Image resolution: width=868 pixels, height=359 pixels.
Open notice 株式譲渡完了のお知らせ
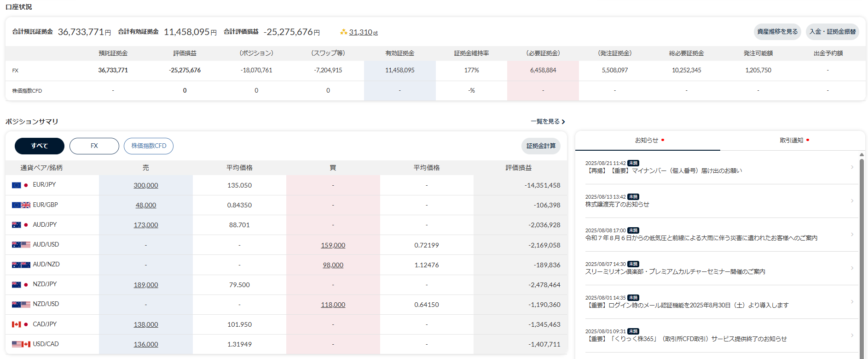pyautogui.click(x=617, y=205)
